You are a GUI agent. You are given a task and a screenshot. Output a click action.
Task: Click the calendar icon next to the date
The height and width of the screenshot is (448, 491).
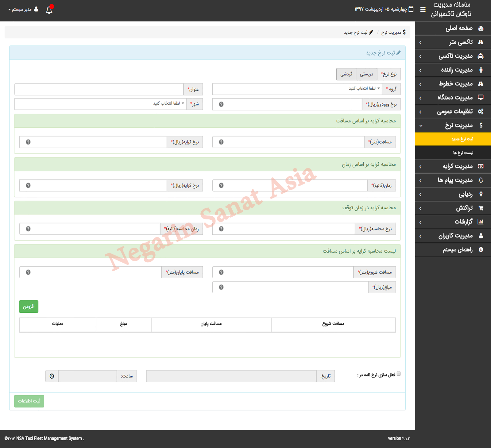(411, 9)
